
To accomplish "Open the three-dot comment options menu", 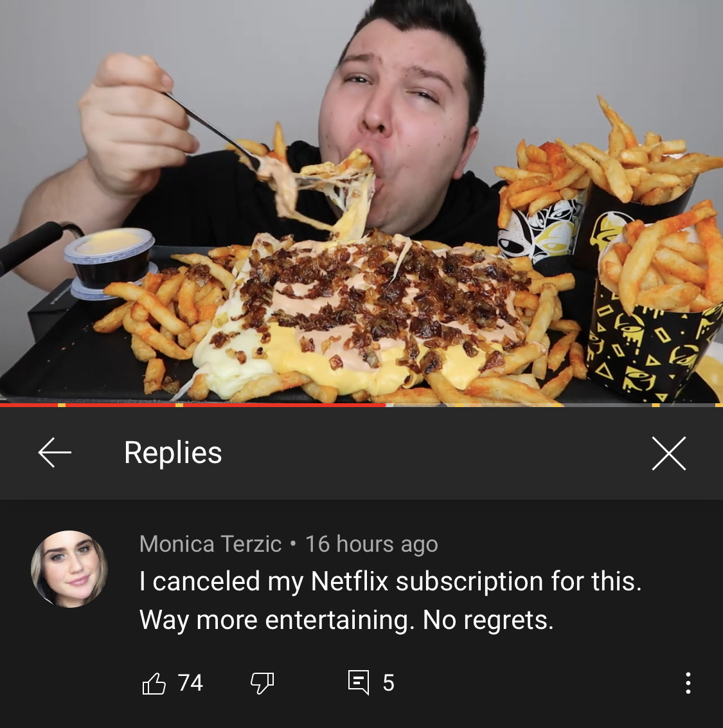I will (688, 683).
